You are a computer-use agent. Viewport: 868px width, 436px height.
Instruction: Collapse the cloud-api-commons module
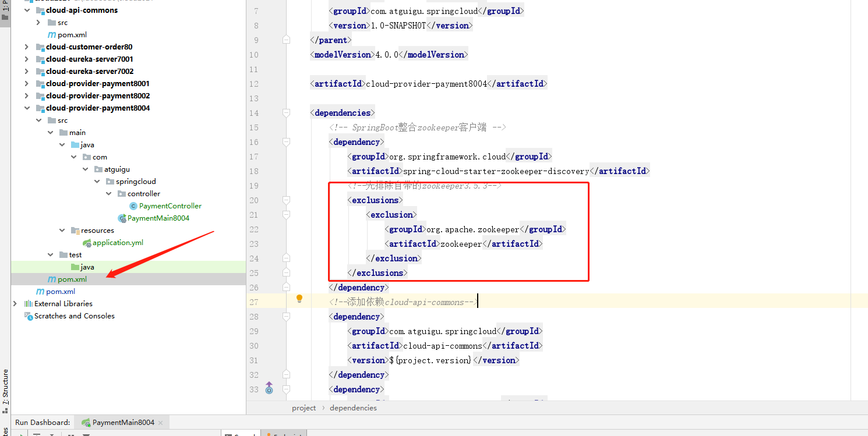pyautogui.click(x=27, y=10)
